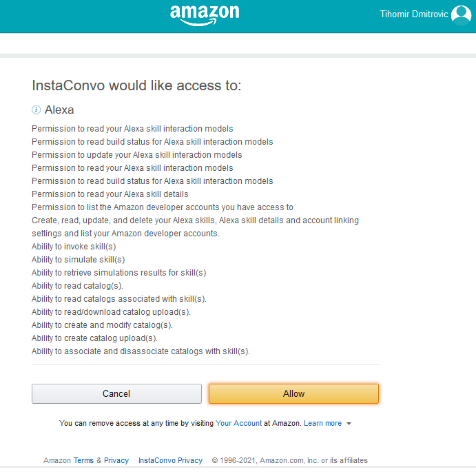
Task: Click the Amazon logo in the header
Action: tap(205, 15)
